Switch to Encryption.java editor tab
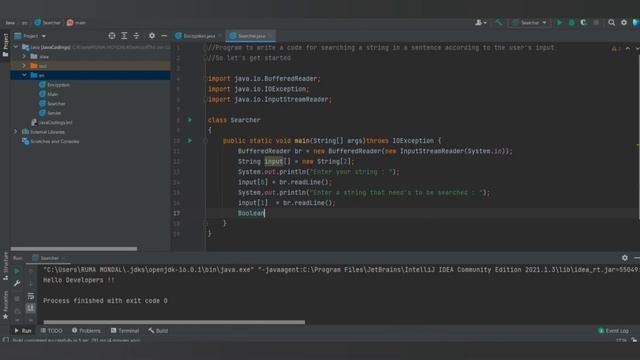 (x=196, y=36)
